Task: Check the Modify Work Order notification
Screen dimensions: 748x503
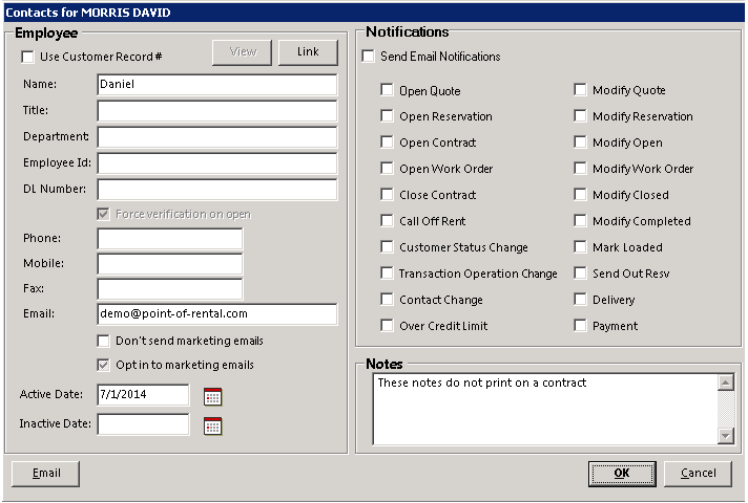Action: [580, 168]
